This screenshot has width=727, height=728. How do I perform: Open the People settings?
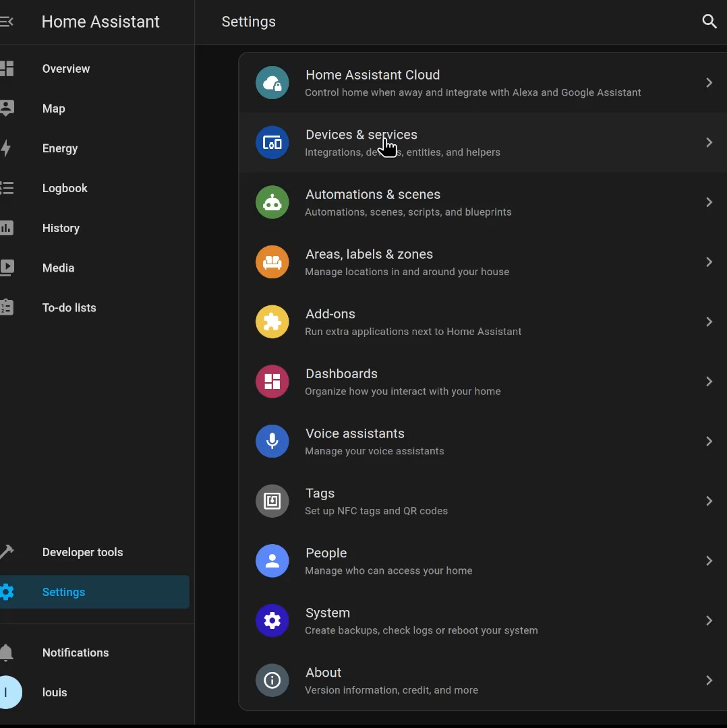[483, 561]
